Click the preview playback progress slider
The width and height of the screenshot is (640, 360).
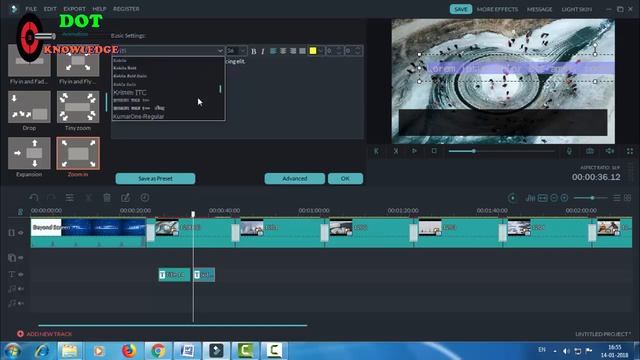click(x=501, y=151)
